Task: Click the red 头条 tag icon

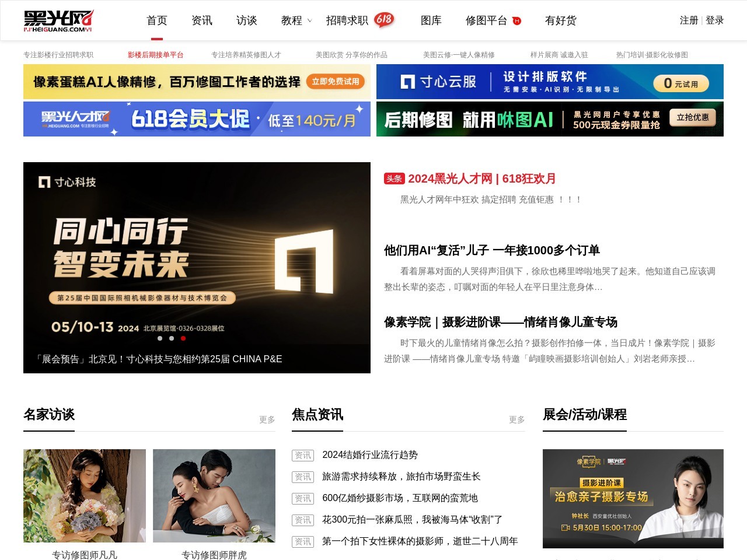Action: 394,178
